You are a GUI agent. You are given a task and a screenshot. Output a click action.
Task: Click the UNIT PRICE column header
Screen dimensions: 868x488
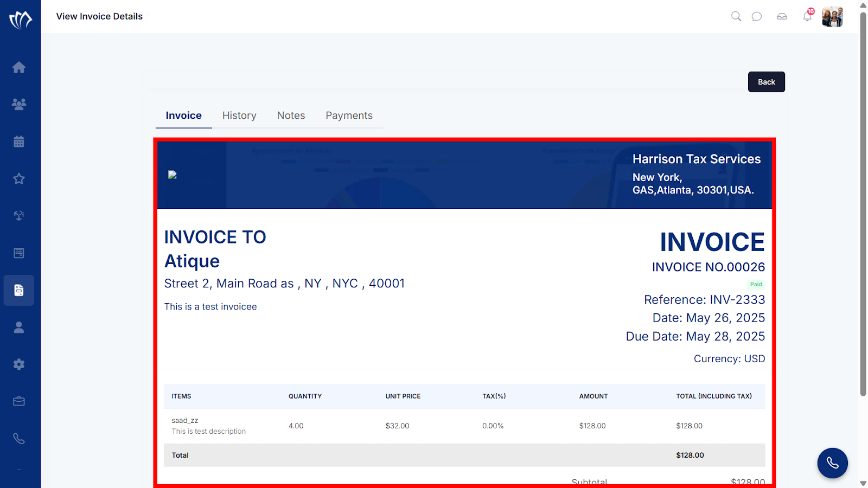[x=403, y=396]
